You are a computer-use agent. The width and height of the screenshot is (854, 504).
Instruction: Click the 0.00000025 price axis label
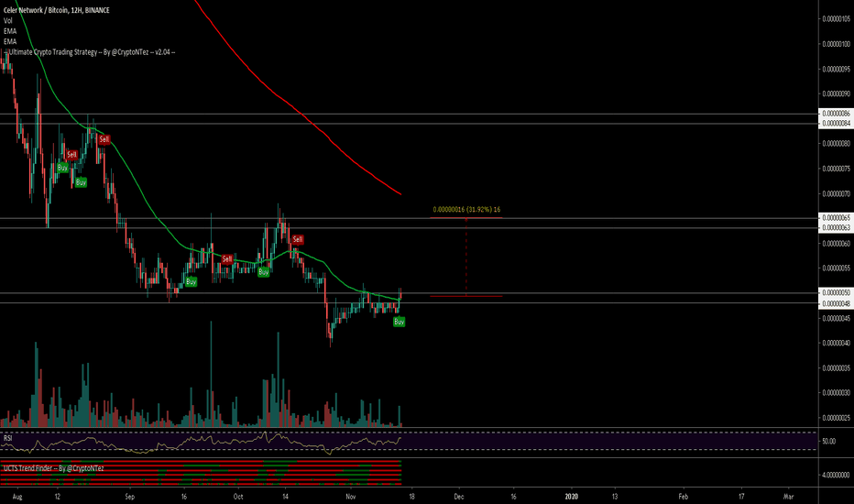836,418
